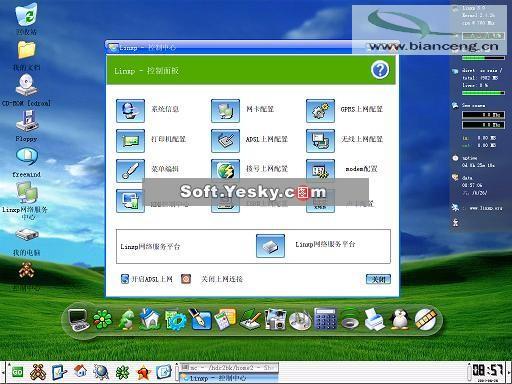Click the blue help question mark
The image size is (512, 384).
(x=380, y=70)
